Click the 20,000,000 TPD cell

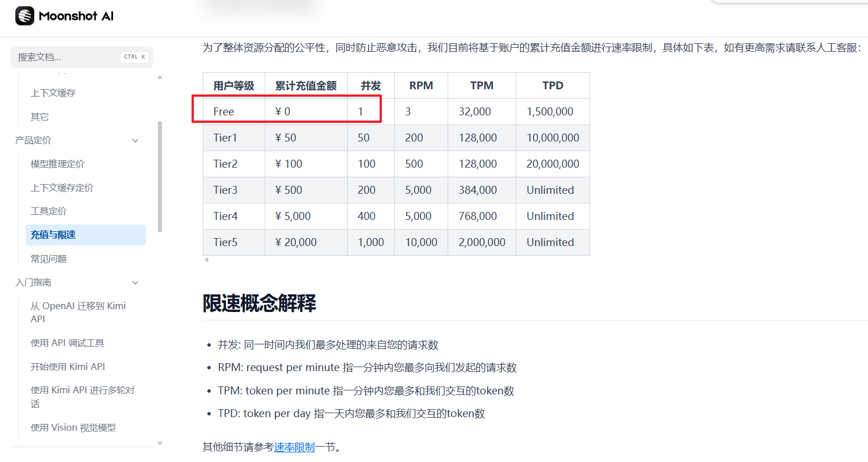(x=553, y=164)
